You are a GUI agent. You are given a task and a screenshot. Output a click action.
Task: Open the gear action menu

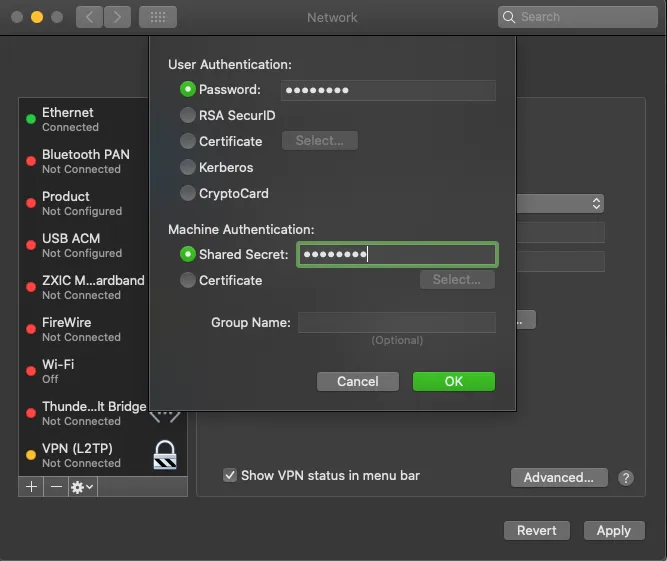[x=83, y=487]
